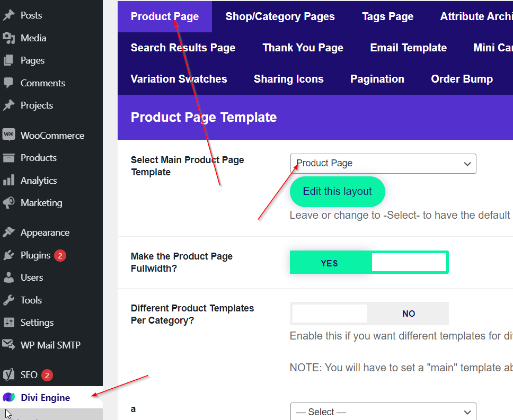Click the Yoast SEO icon
The height and width of the screenshot is (420, 513).
[8, 375]
